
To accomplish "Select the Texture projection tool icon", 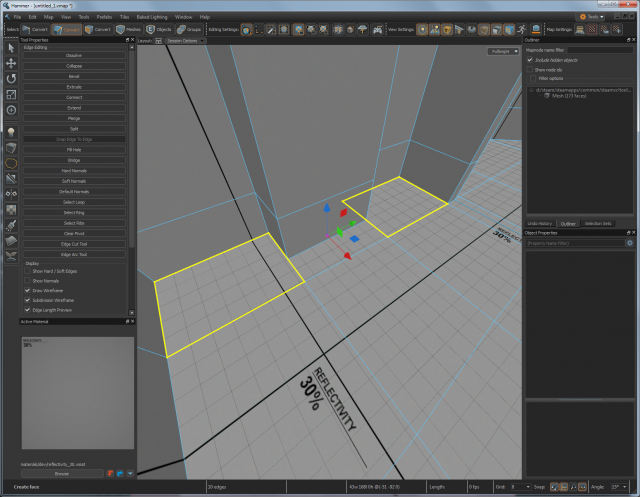I will [11, 210].
